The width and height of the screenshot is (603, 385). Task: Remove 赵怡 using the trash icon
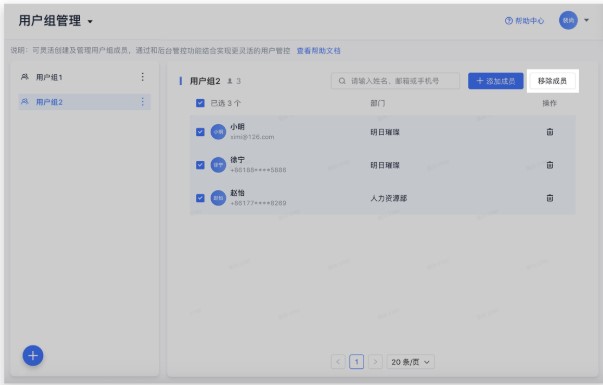550,198
